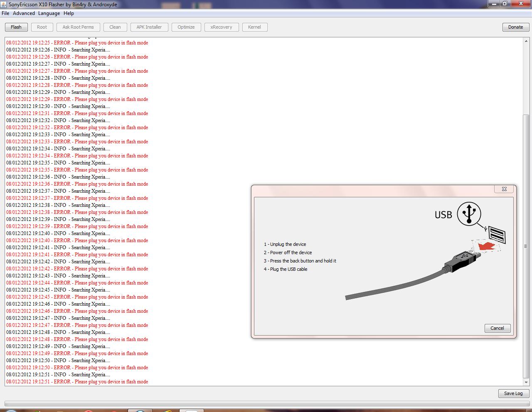This screenshot has height=412, width=532.
Task: Click the Ask Root Perms button
Action: pos(78,27)
